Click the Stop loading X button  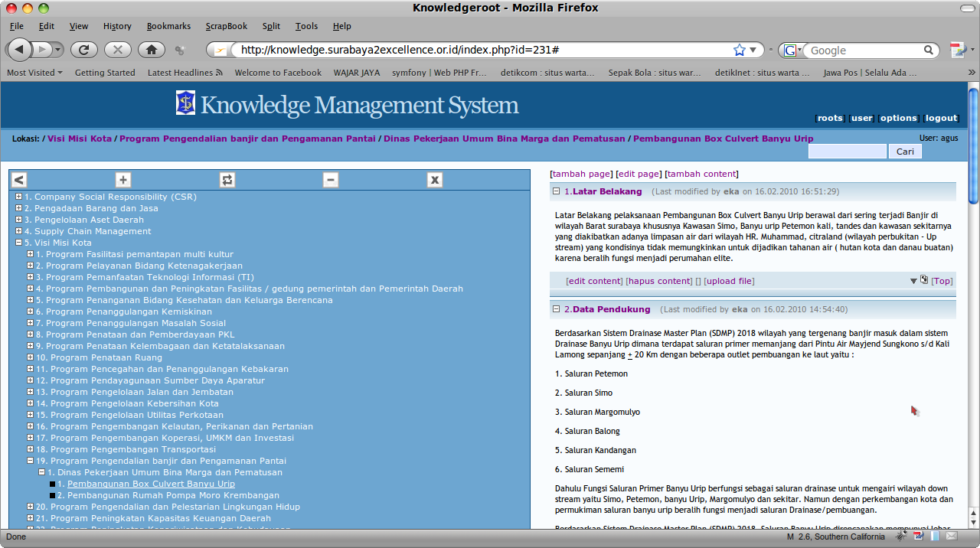117,50
